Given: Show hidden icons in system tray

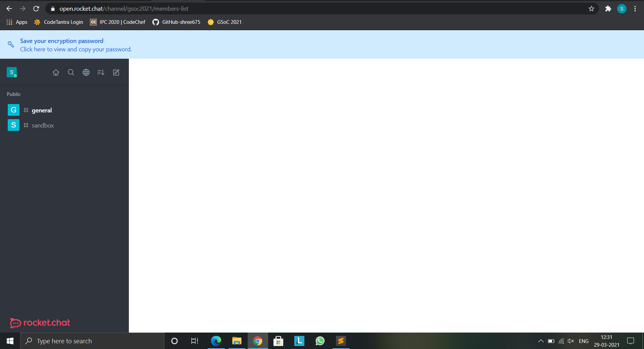Looking at the screenshot, I should [x=540, y=341].
